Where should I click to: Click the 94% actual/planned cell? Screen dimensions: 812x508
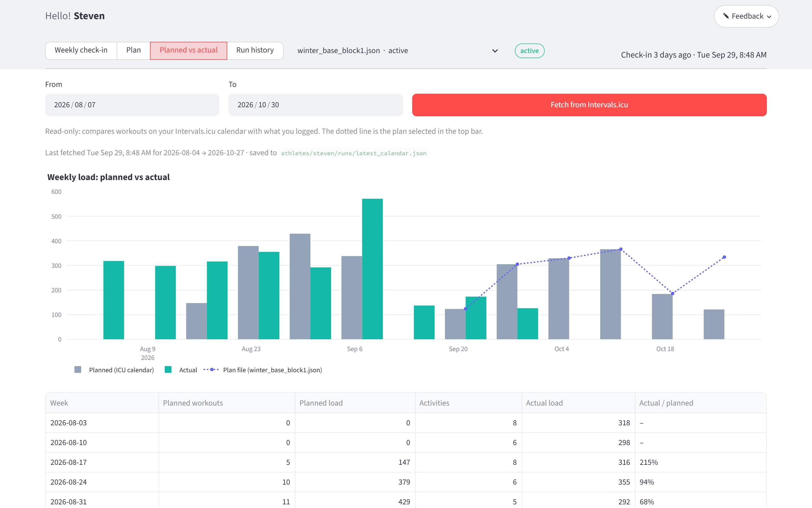(701, 482)
